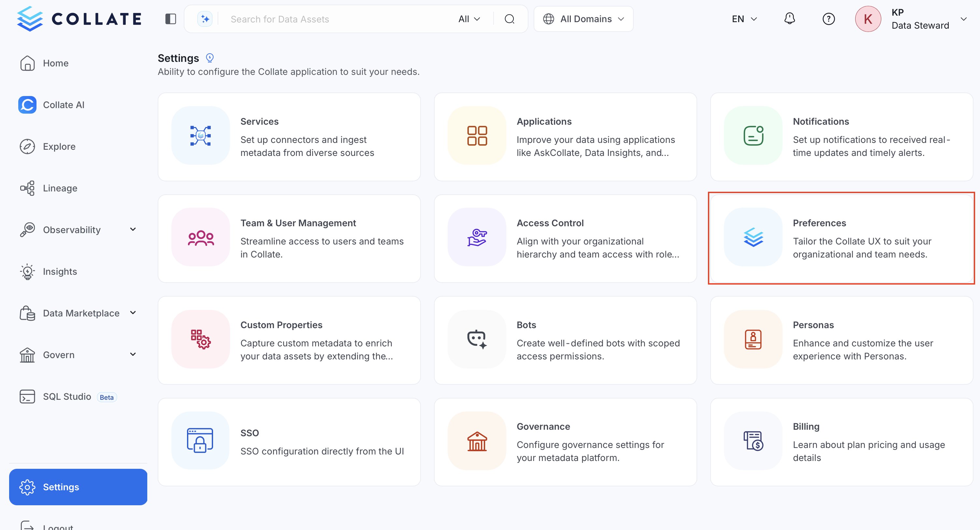This screenshot has height=530, width=980.
Task: Expand the KP Data Steward profile menu
Action: (964, 19)
